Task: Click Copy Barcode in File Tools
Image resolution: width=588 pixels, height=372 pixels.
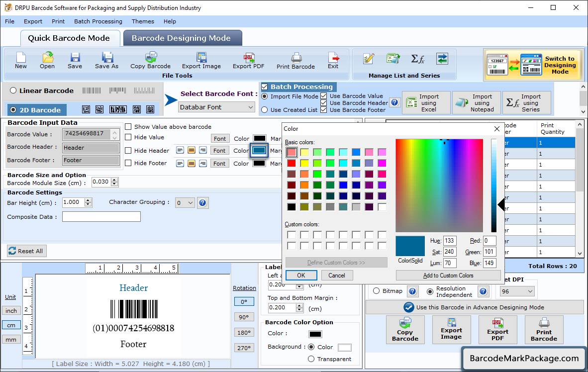Action: pos(150,61)
